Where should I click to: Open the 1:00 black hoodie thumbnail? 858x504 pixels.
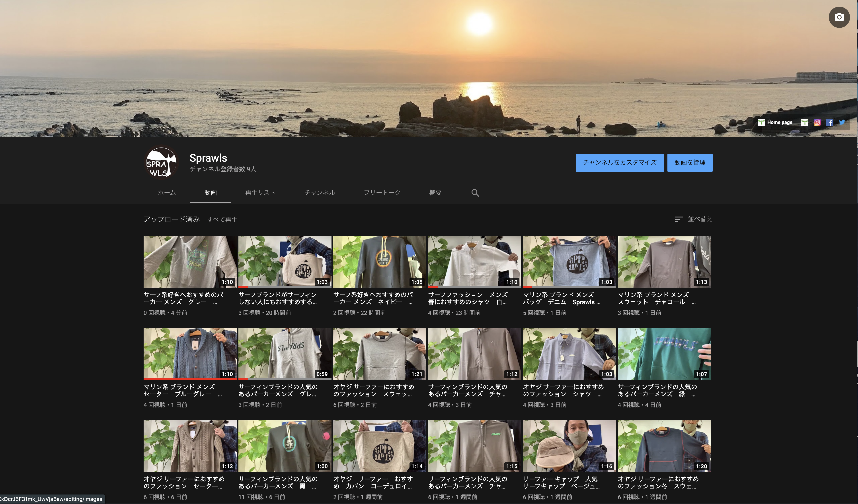pos(285,446)
